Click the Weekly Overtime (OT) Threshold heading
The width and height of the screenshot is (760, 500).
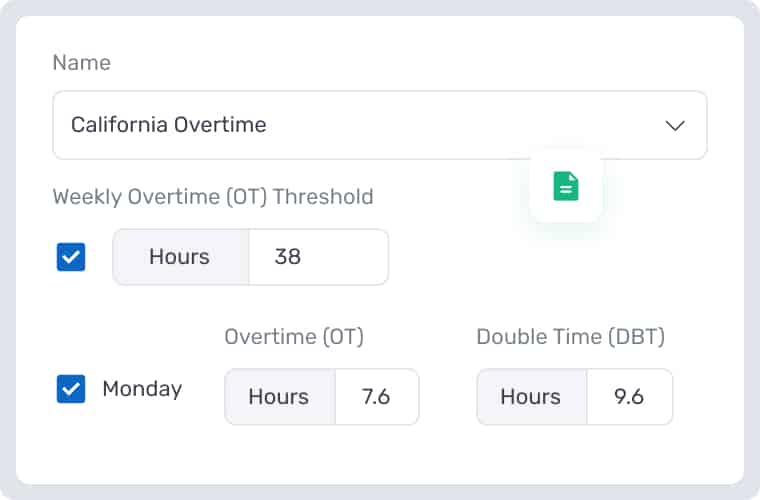click(213, 197)
